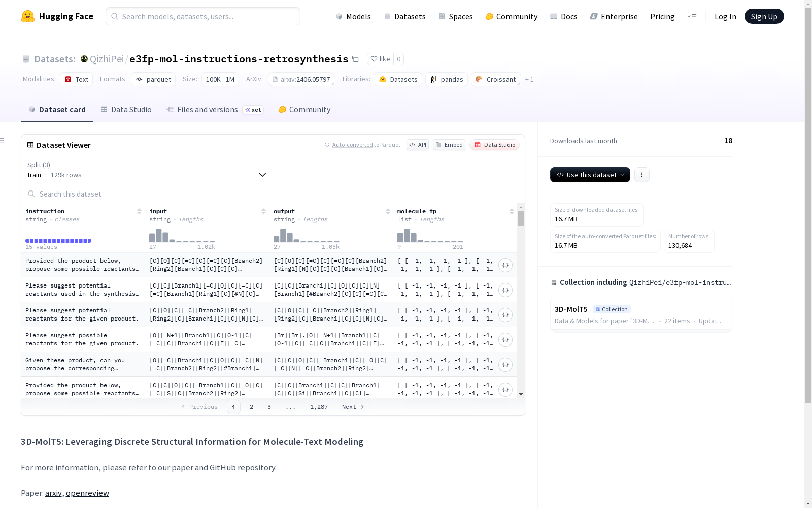Click the Hugging Face logo
The height and width of the screenshot is (508, 812).
pos(57,16)
